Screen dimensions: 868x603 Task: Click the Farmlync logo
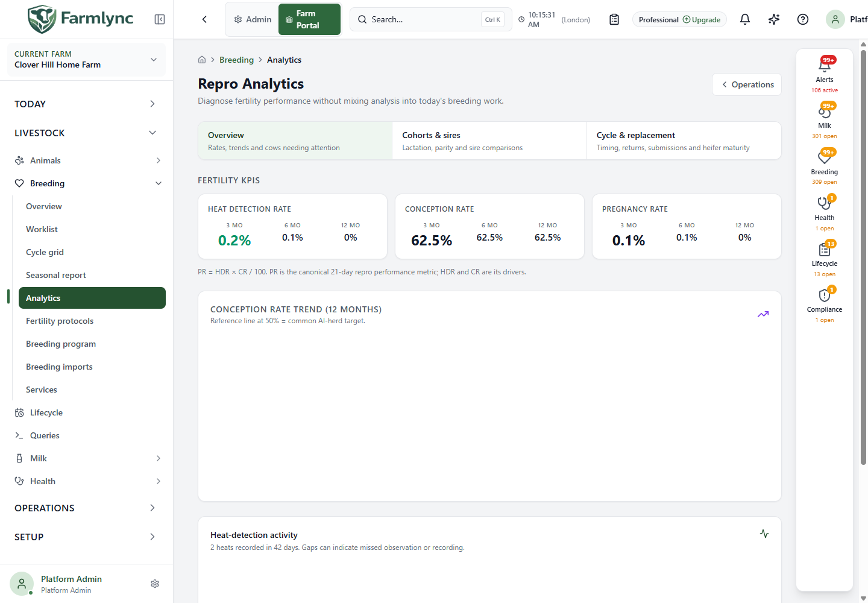tap(81, 19)
